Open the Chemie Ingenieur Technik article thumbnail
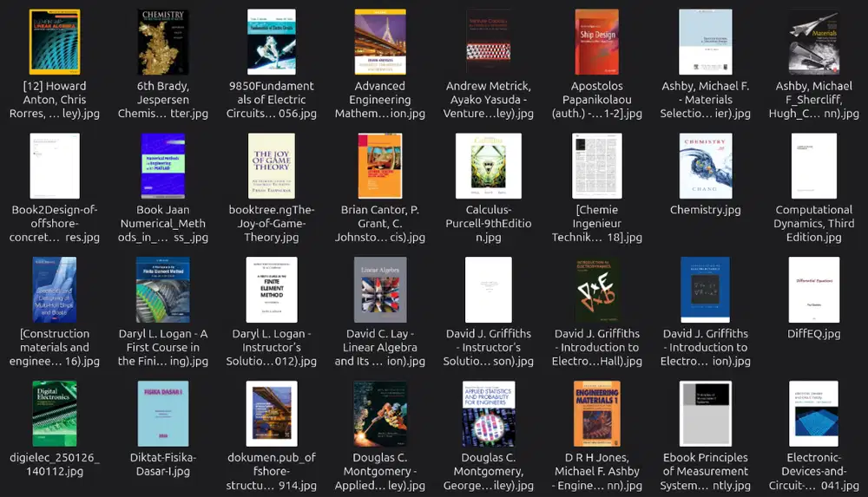Image resolution: width=868 pixels, height=497 pixels. [x=597, y=166]
